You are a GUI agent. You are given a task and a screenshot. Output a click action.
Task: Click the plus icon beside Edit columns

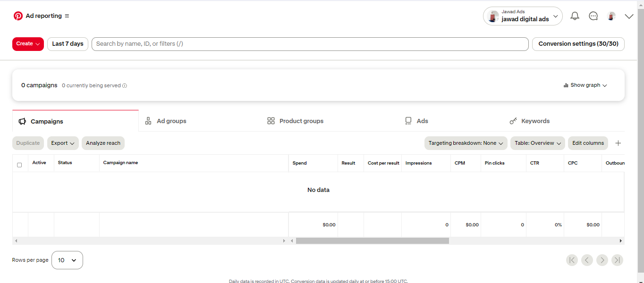pos(618,143)
